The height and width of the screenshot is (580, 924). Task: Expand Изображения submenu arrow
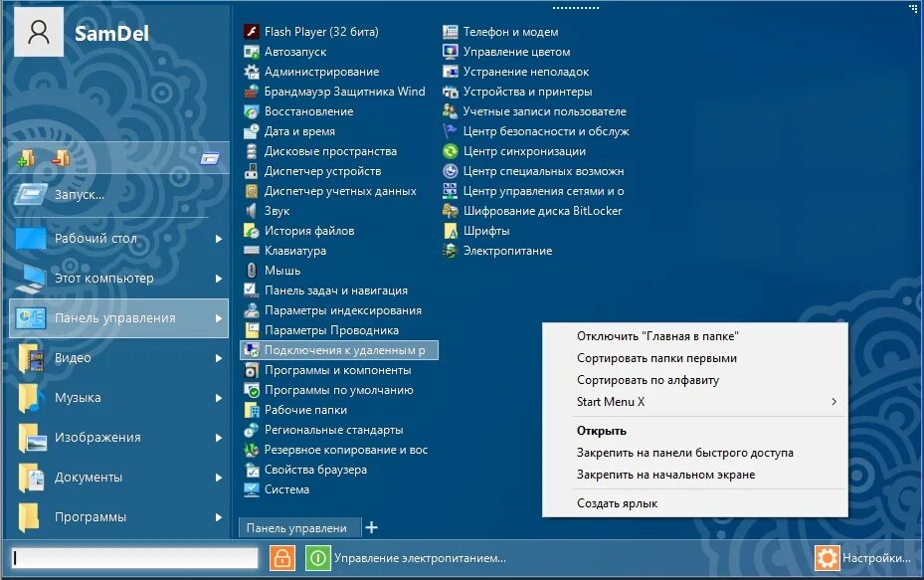219,438
